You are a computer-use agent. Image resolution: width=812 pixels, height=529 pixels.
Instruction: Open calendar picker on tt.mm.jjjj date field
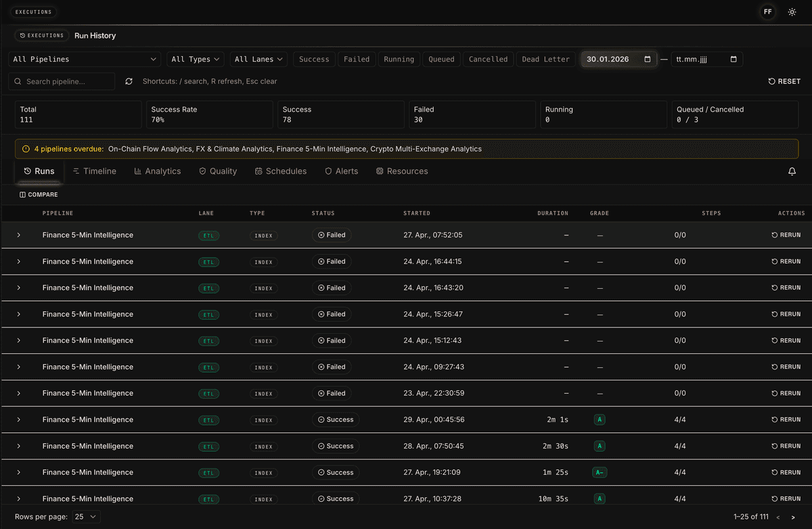pyautogui.click(x=734, y=60)
